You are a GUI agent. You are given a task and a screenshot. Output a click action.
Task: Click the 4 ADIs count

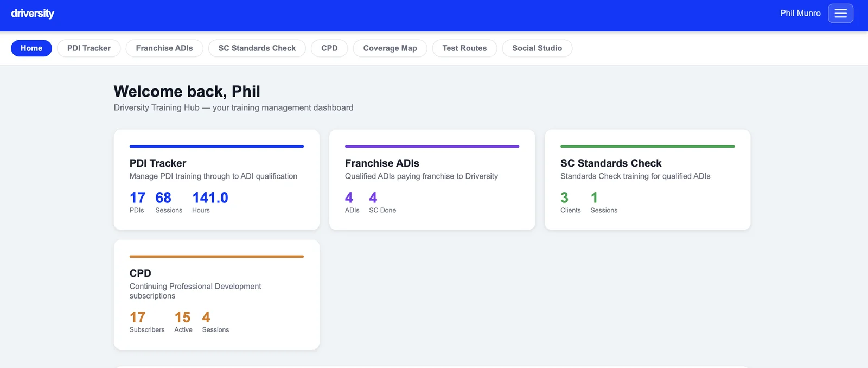point(349,198)
